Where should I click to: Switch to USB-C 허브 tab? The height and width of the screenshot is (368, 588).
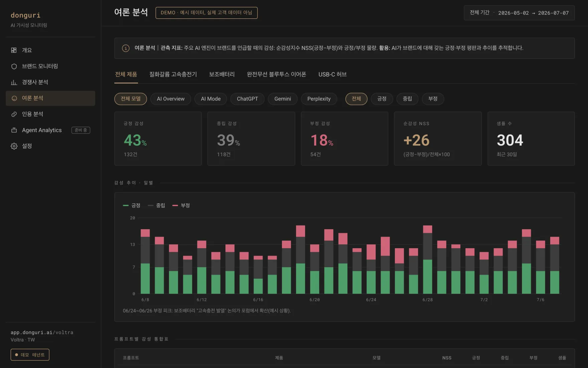(x=332, y=74)
